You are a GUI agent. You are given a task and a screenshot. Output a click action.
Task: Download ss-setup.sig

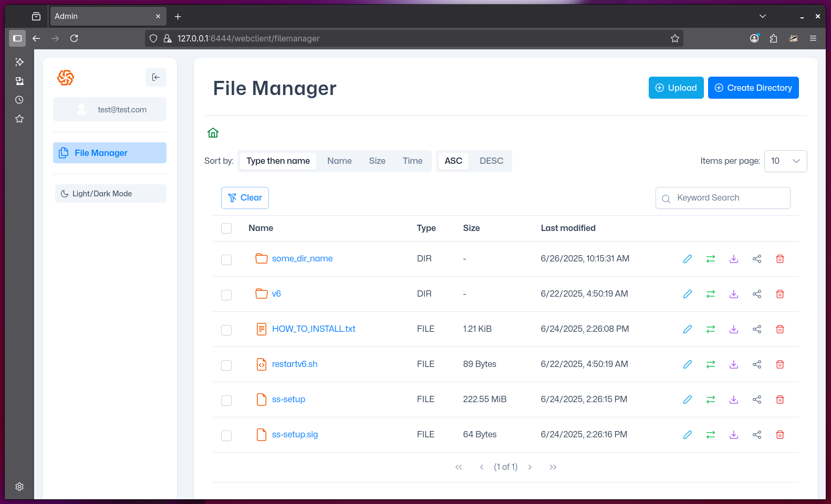click(734, 435)
